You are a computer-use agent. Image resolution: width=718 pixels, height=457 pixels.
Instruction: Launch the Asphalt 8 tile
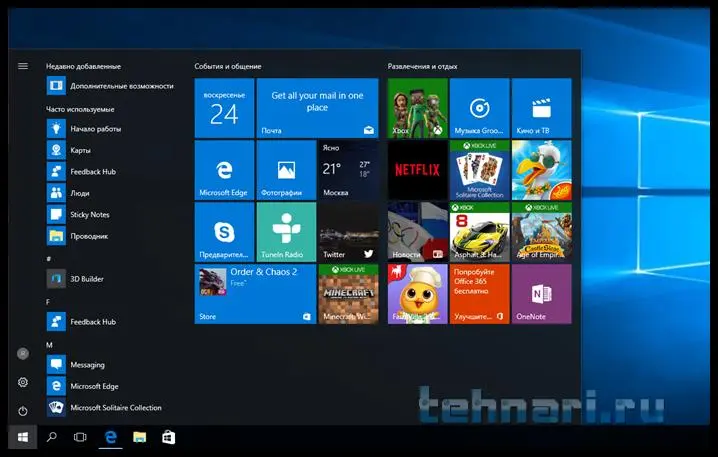tap(479, 232)
